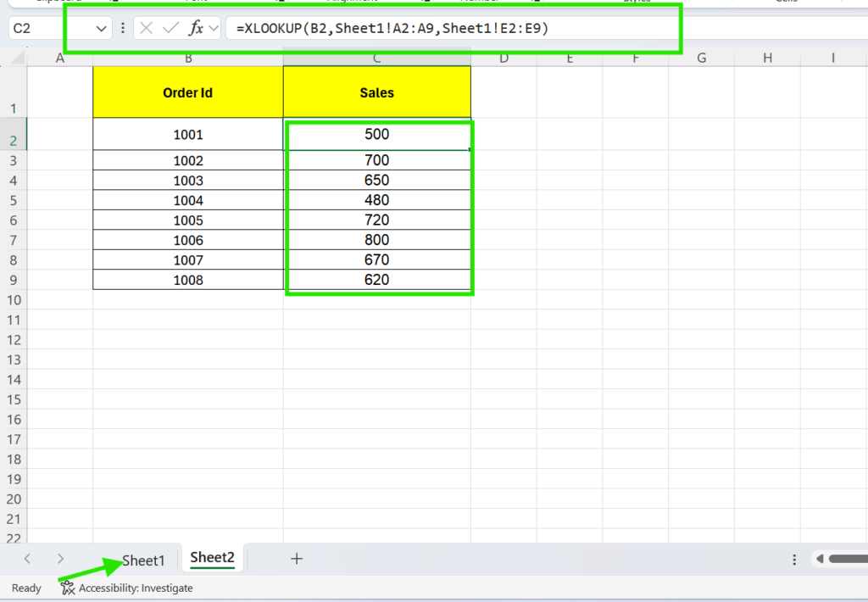Click the Sales header cell
Image resolution: width=868 pixels, height=602 pixels.
[377, 92]
